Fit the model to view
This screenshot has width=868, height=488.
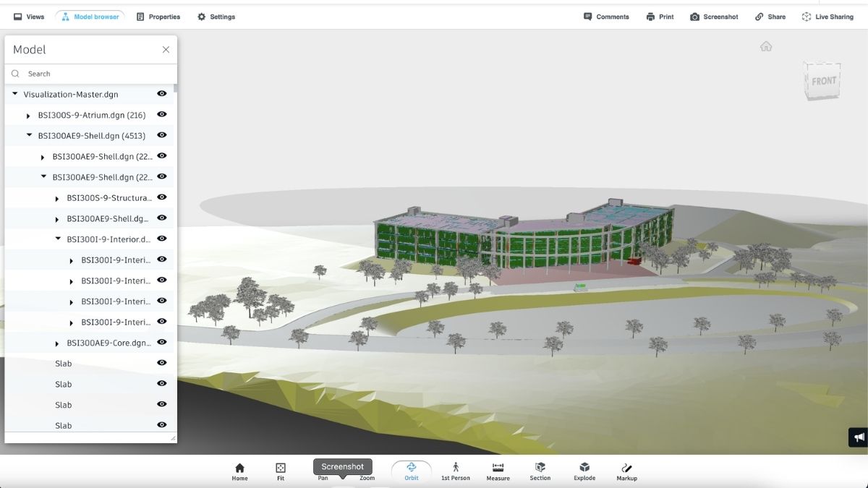pos(281,472)
